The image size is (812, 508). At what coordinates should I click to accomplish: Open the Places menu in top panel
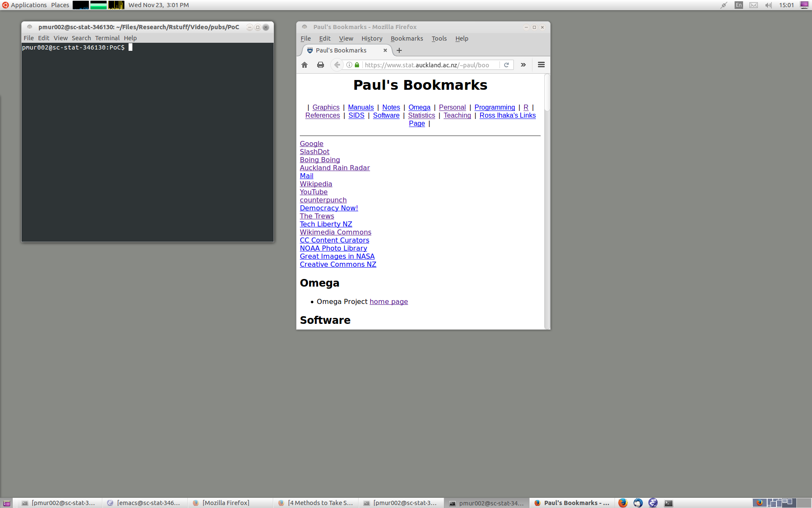(60, 5)
